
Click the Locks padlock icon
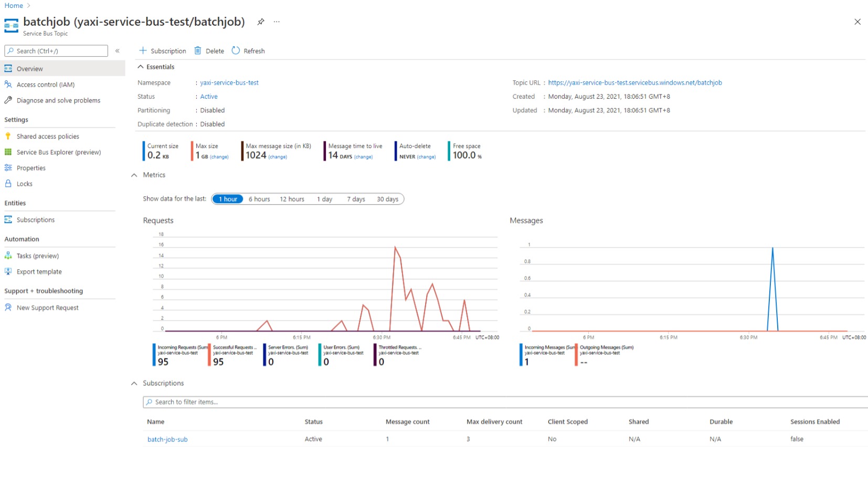(x=8, y=184)
